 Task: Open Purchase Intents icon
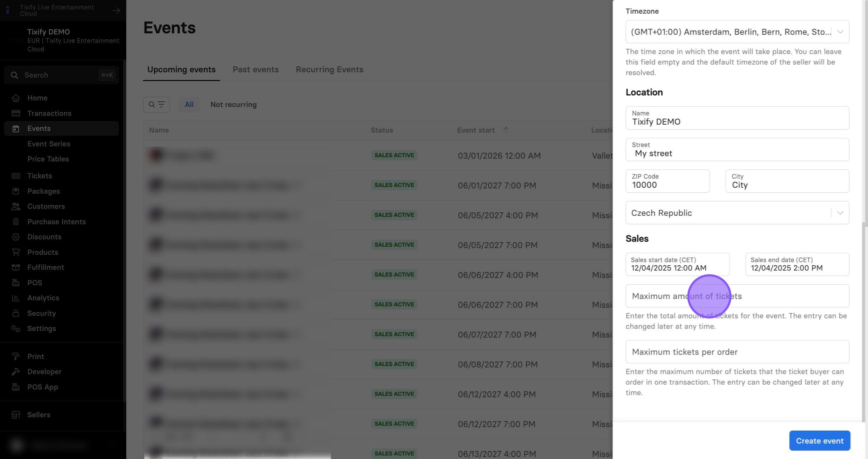[15, 222]
